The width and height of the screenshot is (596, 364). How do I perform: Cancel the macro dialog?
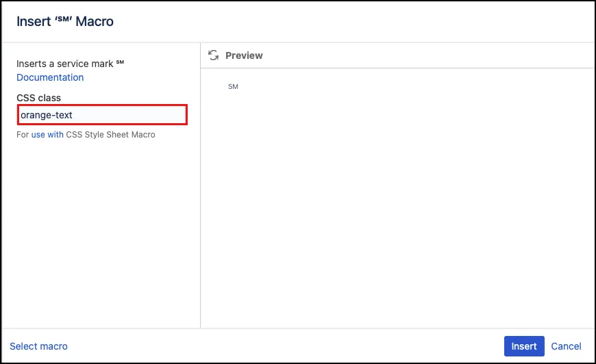566,346
